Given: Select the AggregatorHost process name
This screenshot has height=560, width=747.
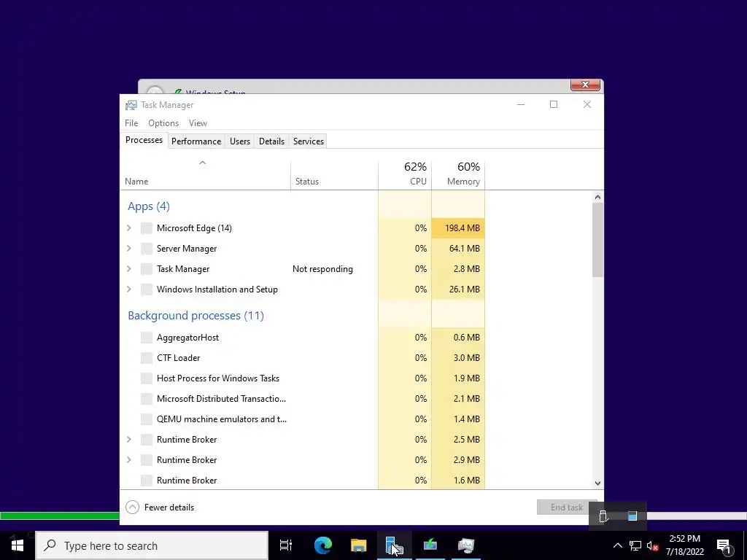Looking at the screenshot, I should tap(187, 338).
